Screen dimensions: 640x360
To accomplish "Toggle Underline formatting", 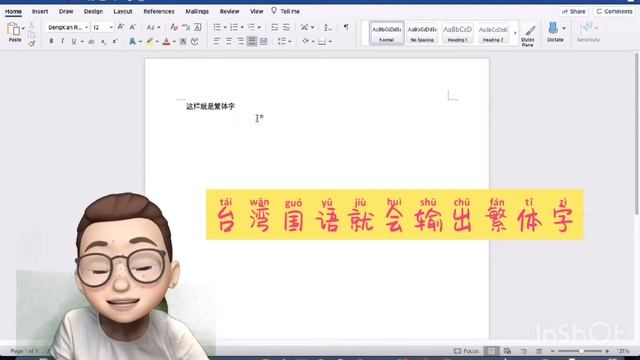I will tap(74, 41).
